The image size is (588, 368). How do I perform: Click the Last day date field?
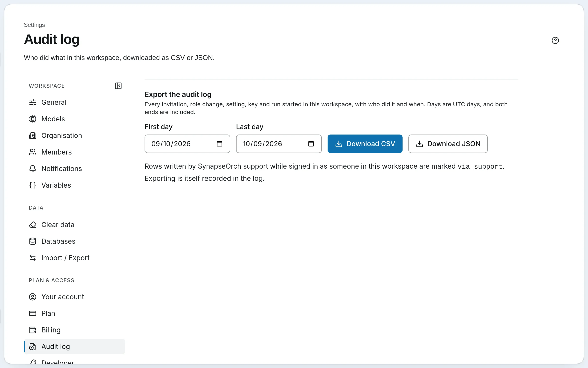(279, 144)
